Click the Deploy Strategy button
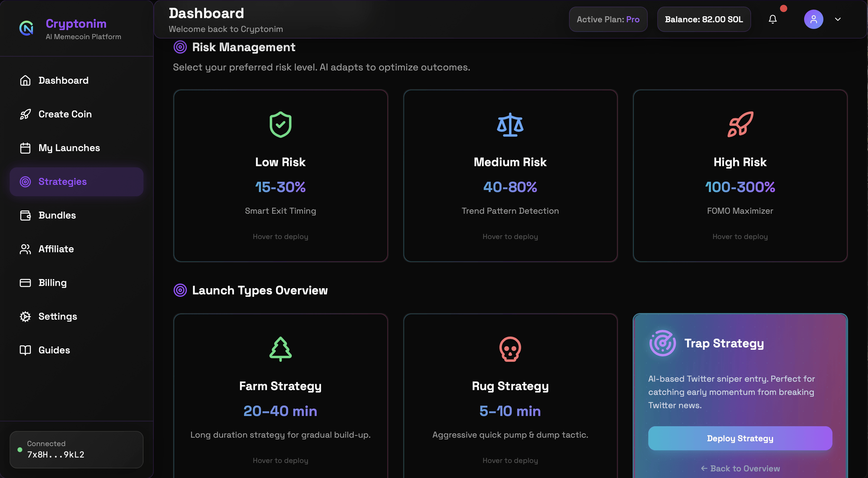 [740, 438]
